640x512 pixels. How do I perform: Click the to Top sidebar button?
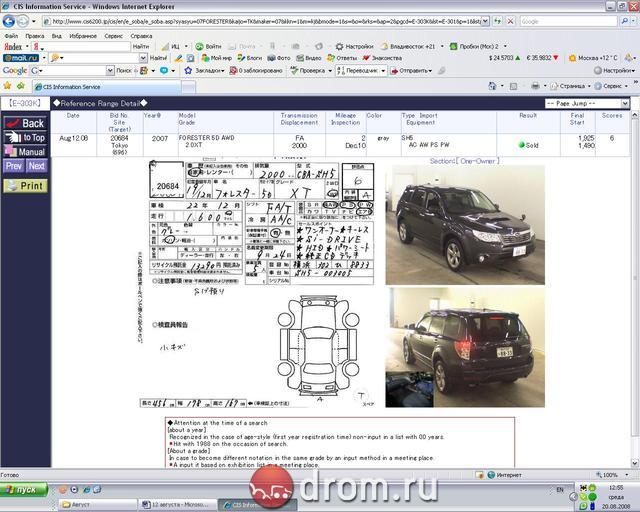pyautogui.click(x=25, y=137)
